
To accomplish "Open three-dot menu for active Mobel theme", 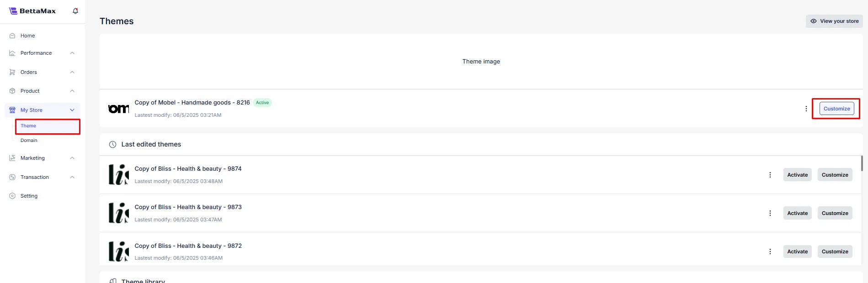I will click(x=806, y=109).
